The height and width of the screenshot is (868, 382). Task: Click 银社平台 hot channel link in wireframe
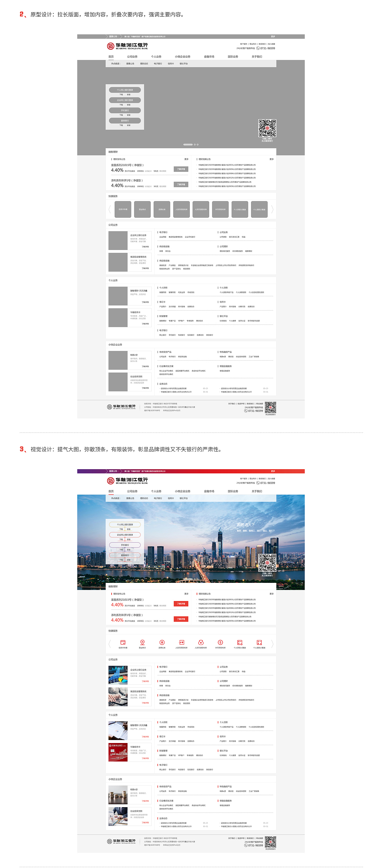coord(184,64)
